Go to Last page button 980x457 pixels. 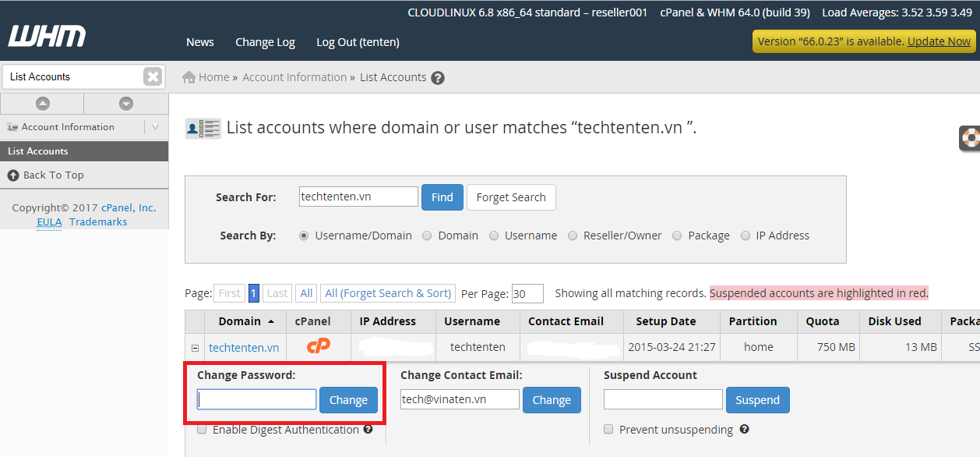[x=277, y=293]
